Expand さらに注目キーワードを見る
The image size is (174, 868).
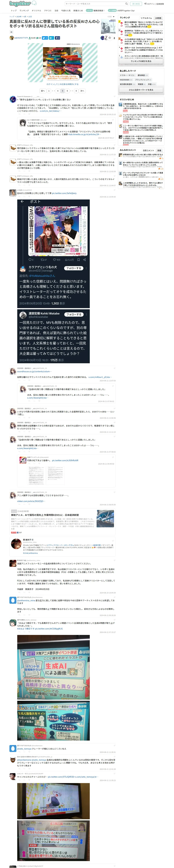click(x=141, y=90)
